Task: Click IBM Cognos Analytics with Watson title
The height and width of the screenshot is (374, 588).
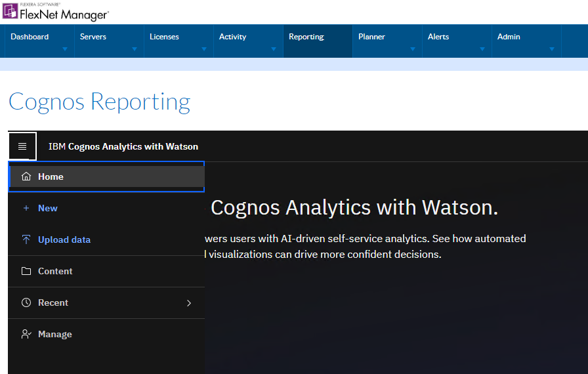Action: coord(123,146)
